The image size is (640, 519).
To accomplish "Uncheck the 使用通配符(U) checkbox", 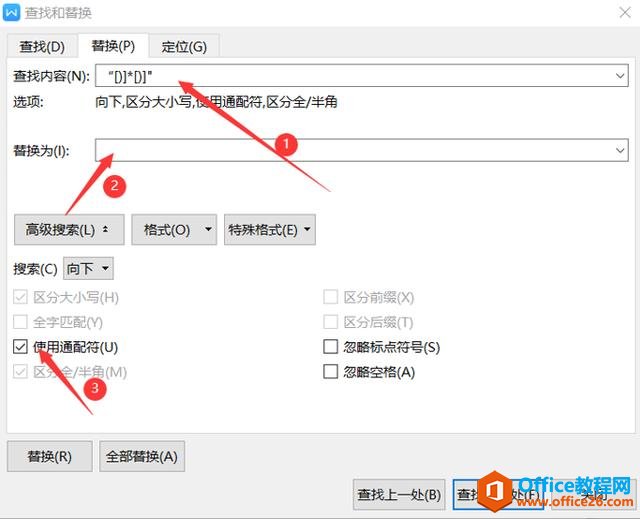I will click(x=20, y=347).
